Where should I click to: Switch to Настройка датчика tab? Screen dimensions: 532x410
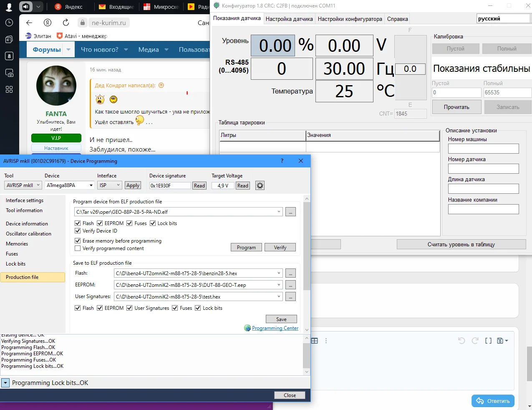[289, 19]
